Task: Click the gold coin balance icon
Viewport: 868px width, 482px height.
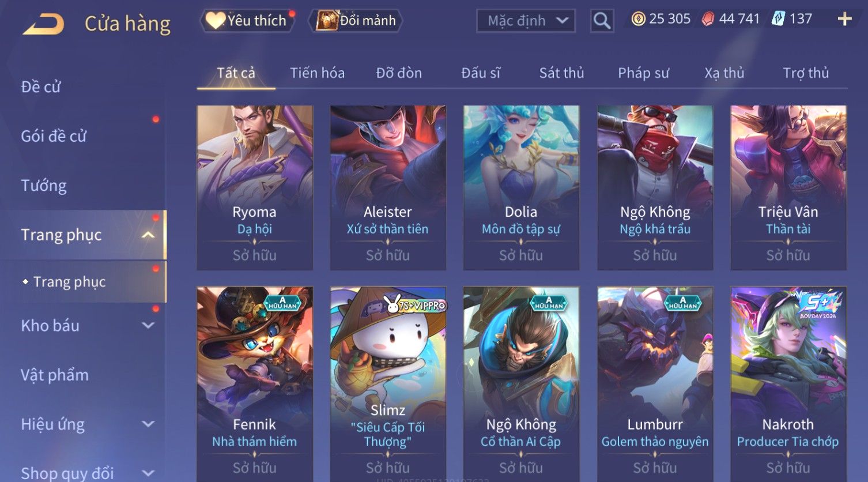Action: click(638, 19)
